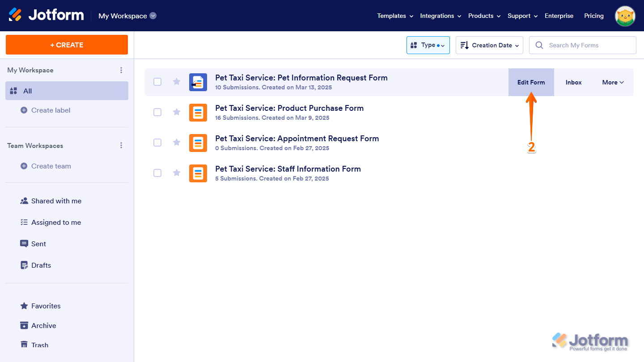Click the grid icon next to All
The image size is (644, 362).
pos(13,91)
